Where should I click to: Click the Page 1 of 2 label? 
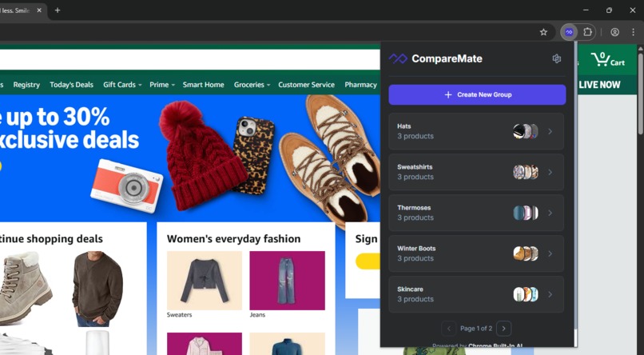(476, 329)
